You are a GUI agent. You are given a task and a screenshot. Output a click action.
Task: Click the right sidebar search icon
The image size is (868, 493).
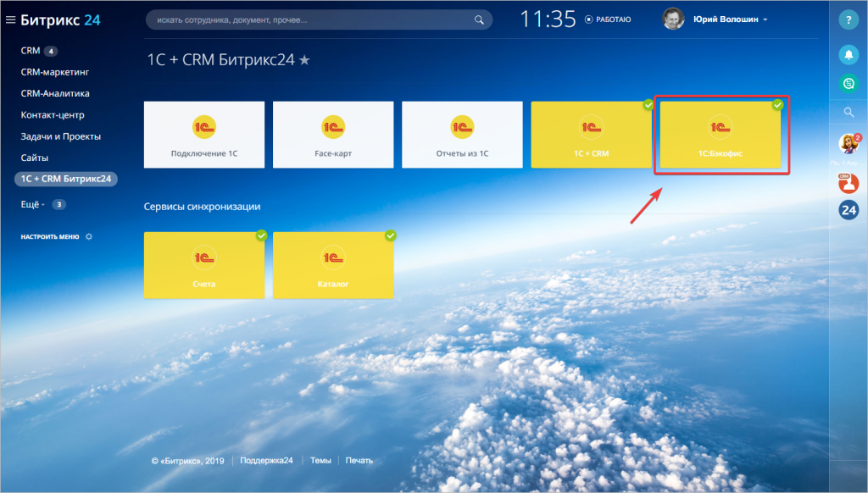click(849, 113)
